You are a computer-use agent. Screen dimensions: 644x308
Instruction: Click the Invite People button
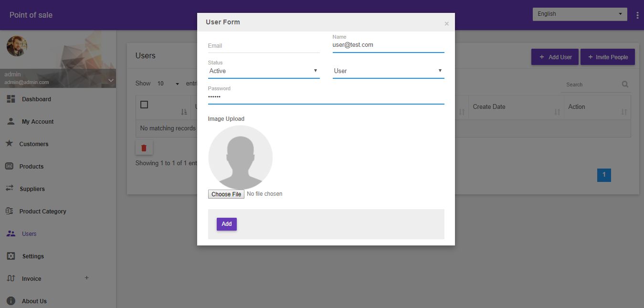pos(608,57)
